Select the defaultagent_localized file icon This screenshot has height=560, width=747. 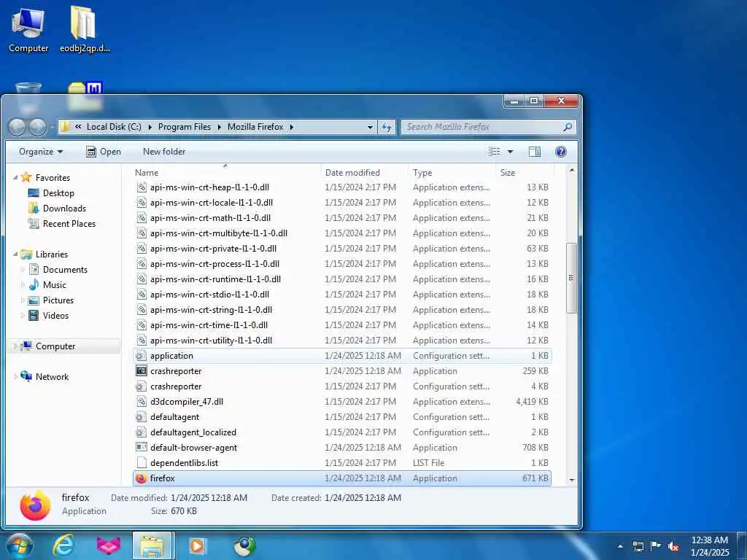pos(141,432)
